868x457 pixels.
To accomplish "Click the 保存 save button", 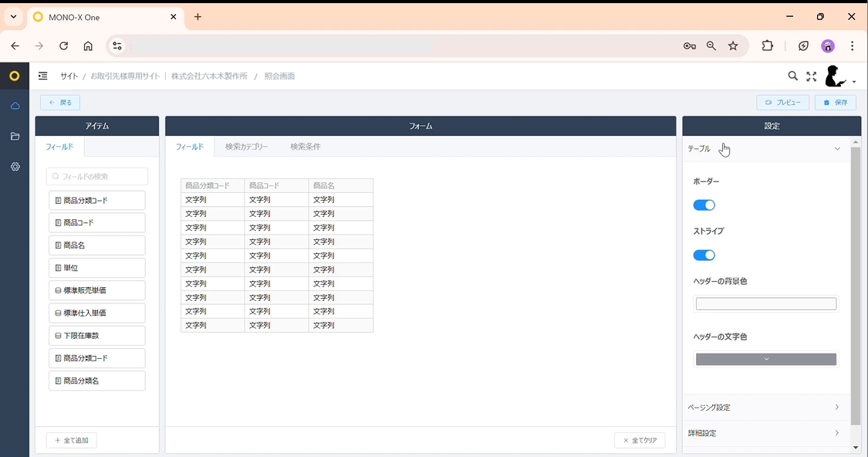I will [836, 103].
